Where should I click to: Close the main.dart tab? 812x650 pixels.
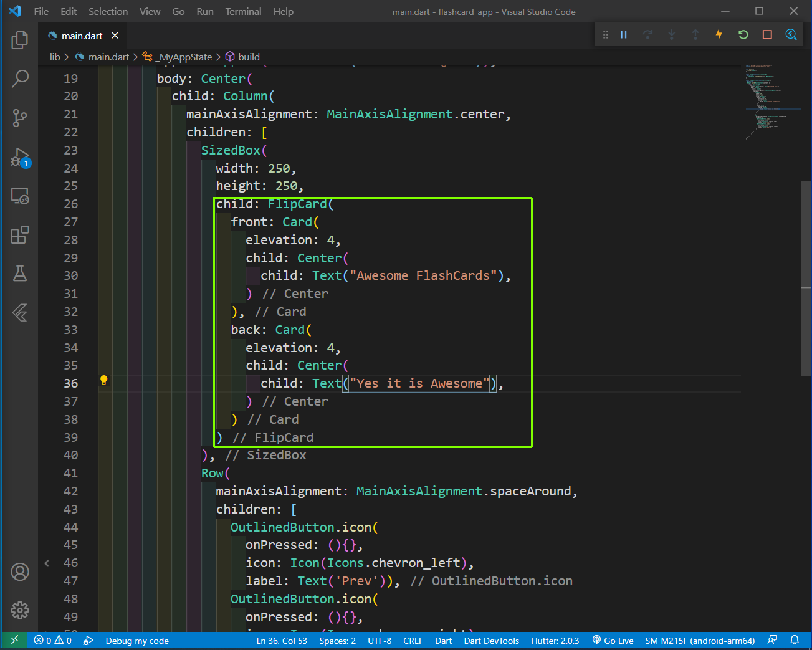[115, 36]
